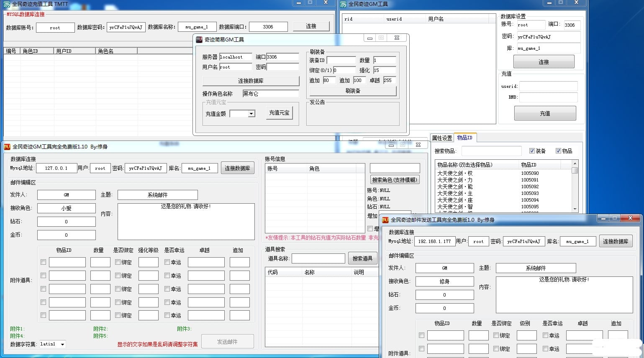Image resolution: width=644 pixels, height=358 pixels.
Task: Tick first attachment row checkbox in 邮件发送工具1.0
Action: 421,335
